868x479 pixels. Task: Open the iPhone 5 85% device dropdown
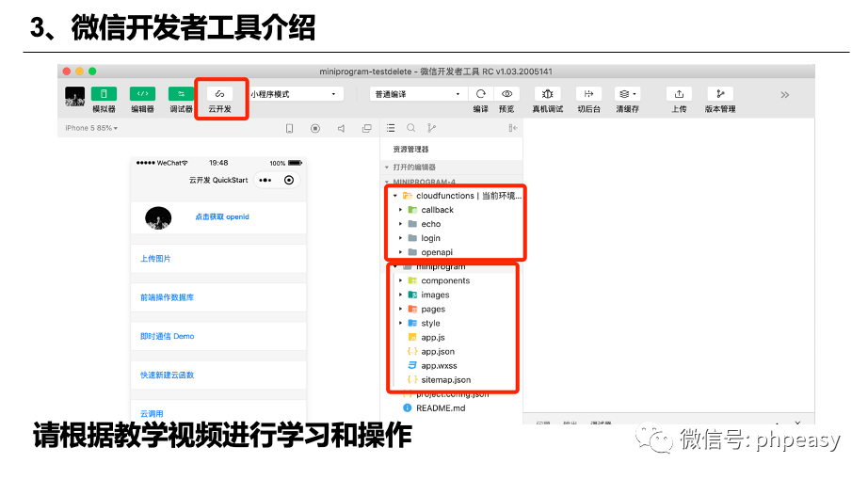pyautogui.click(x=91, y=128)
